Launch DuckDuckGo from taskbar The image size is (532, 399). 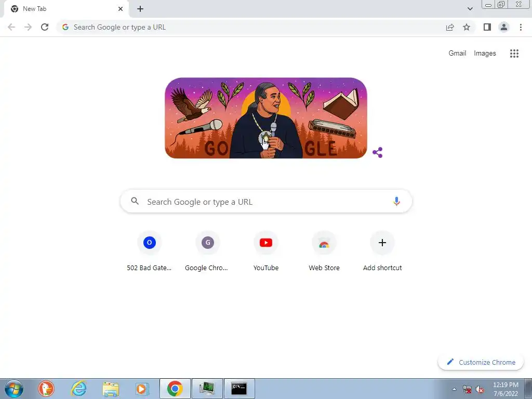pos(46,389)
